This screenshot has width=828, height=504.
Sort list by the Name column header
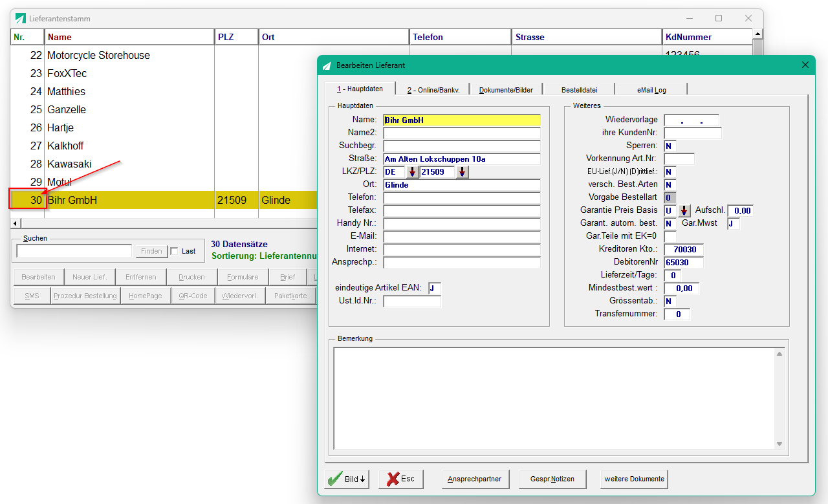pyautogui.click(x=129, y=37)
